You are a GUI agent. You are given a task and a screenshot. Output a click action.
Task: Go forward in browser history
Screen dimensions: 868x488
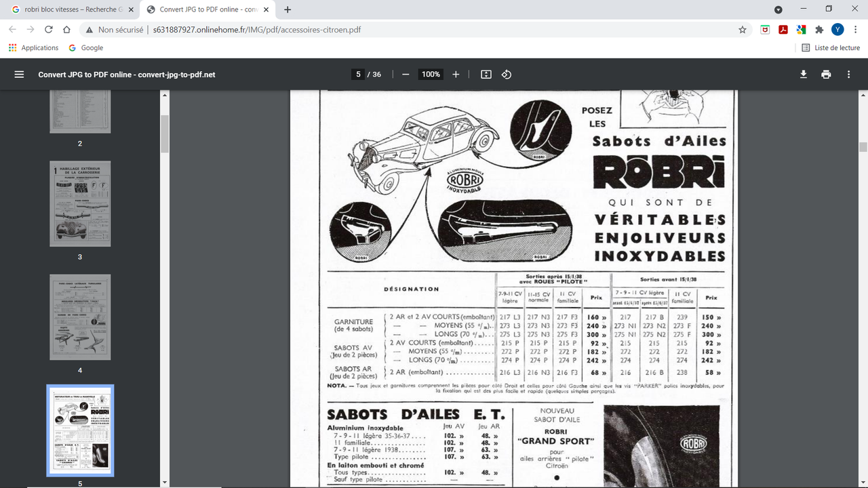click(x=31, y=30)
